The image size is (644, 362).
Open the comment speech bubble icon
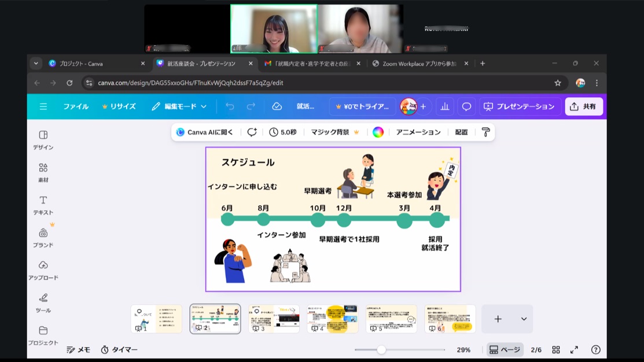coord(466,106)
